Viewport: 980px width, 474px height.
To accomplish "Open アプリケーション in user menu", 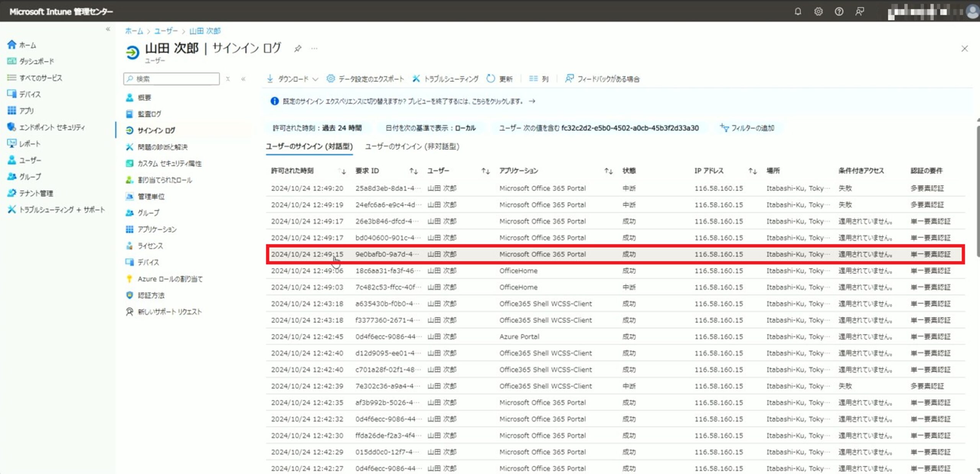I will [151, 230].
